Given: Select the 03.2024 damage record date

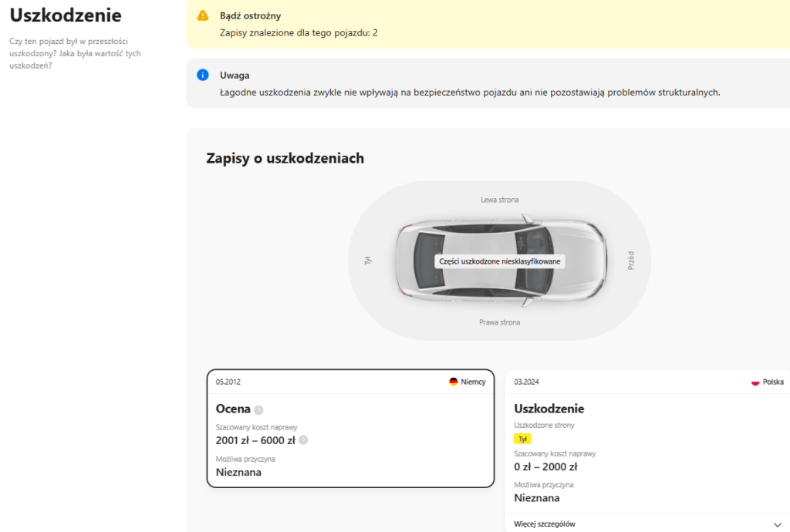Looking at the screenshot, I should (x=526, y=382).
